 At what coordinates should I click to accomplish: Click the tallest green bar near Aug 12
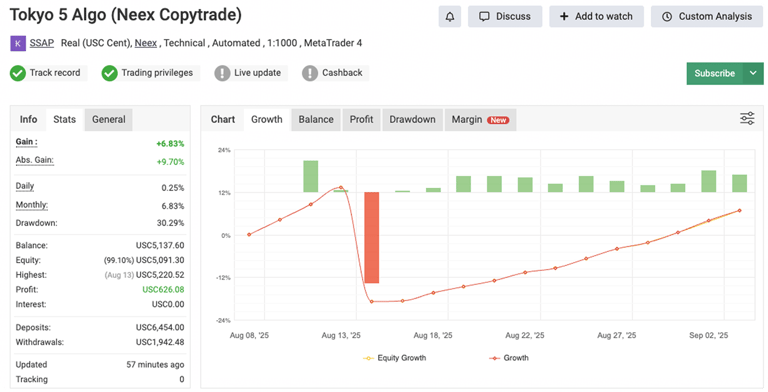[311, 176]
